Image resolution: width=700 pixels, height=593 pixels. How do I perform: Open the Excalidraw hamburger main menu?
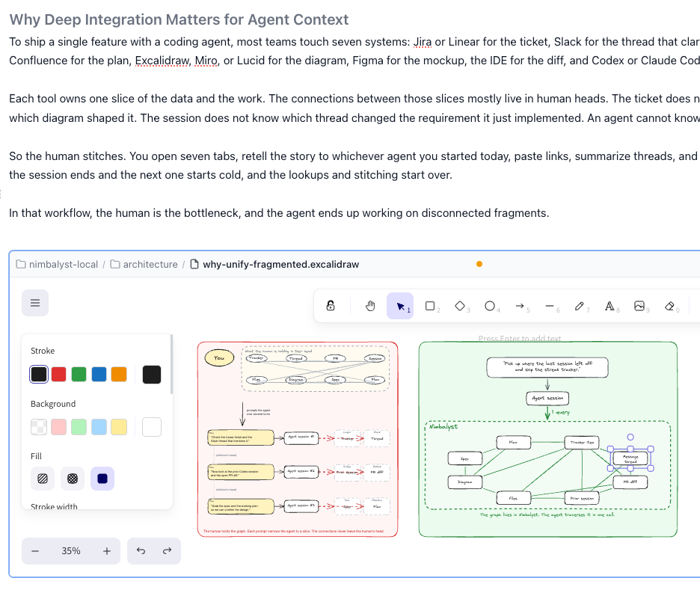(35, 303)
